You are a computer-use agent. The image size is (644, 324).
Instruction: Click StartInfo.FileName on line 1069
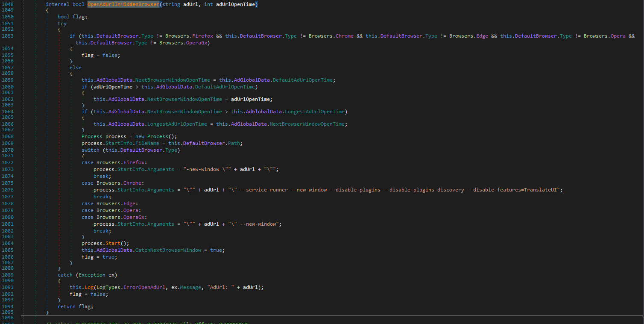click(x=132, y=143)
